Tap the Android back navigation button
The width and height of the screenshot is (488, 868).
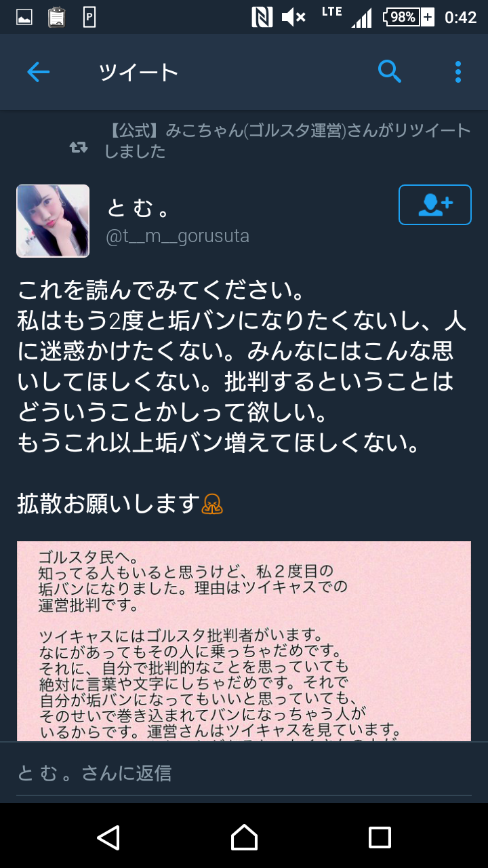tap(108, 837)
